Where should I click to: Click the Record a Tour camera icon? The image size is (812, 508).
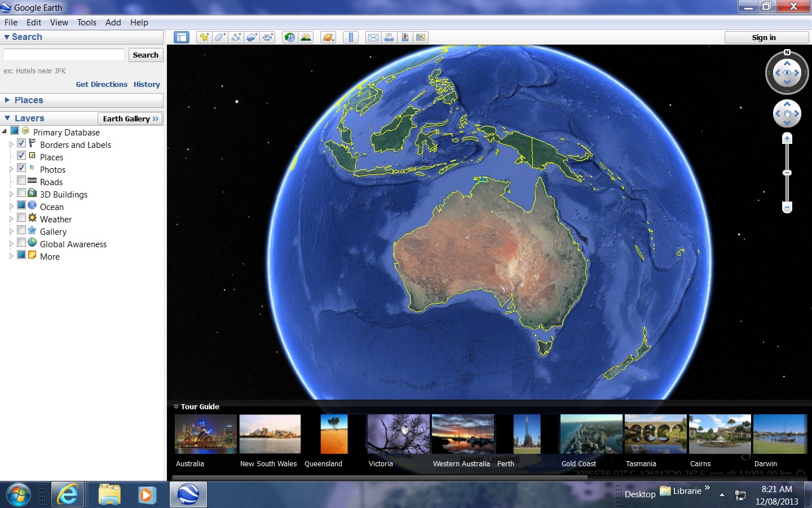click(x=268, y=37)
